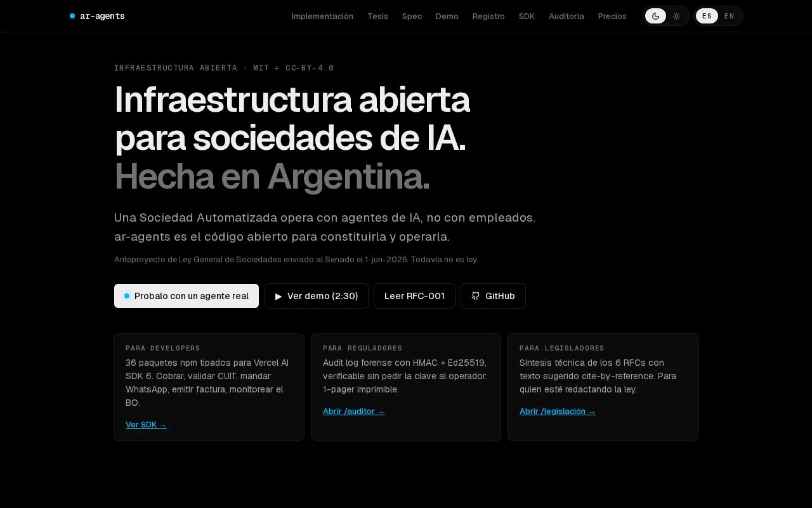The height and width of the screenshot is (508, 812).
Task: Click the 36 paquetes npm description text
Action: click(x=208, y=382)
